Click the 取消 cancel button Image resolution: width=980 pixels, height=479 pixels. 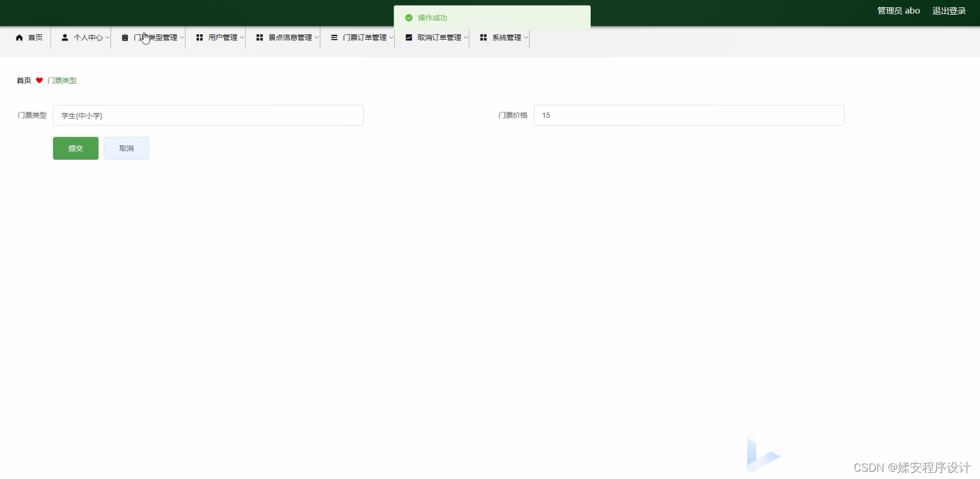coord(126,148)
